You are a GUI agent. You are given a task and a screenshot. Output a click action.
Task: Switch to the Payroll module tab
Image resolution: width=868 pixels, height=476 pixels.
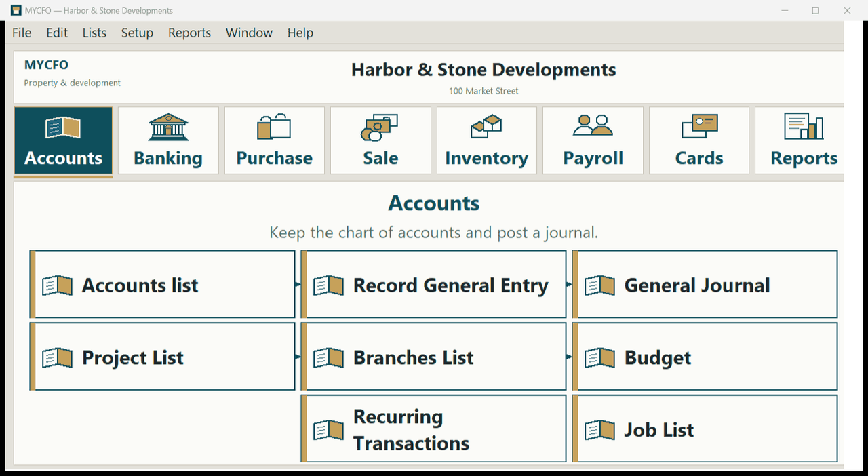(593, 140)
